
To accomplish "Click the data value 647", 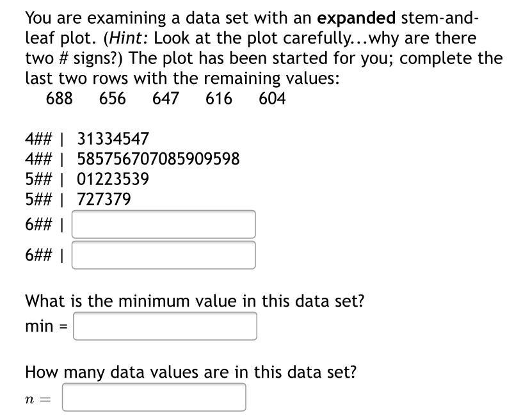I will [165, 99].
